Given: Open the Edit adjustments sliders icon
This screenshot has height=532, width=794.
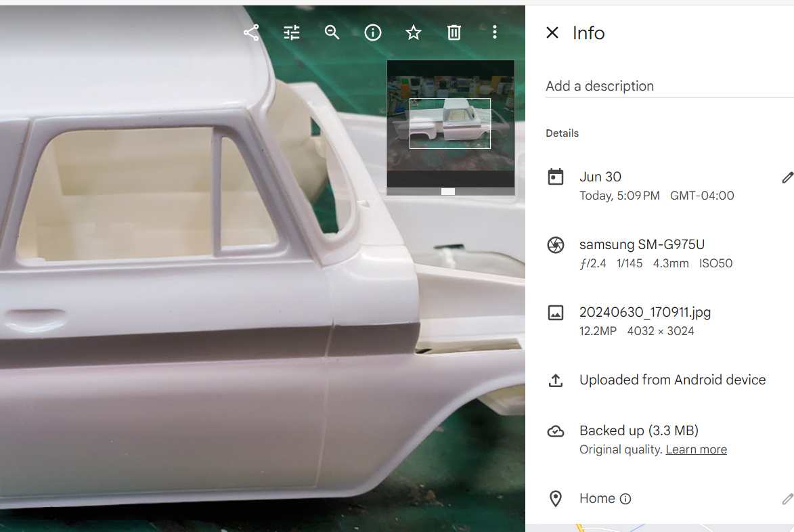Looking at the screenshot, I should [292, 32].
